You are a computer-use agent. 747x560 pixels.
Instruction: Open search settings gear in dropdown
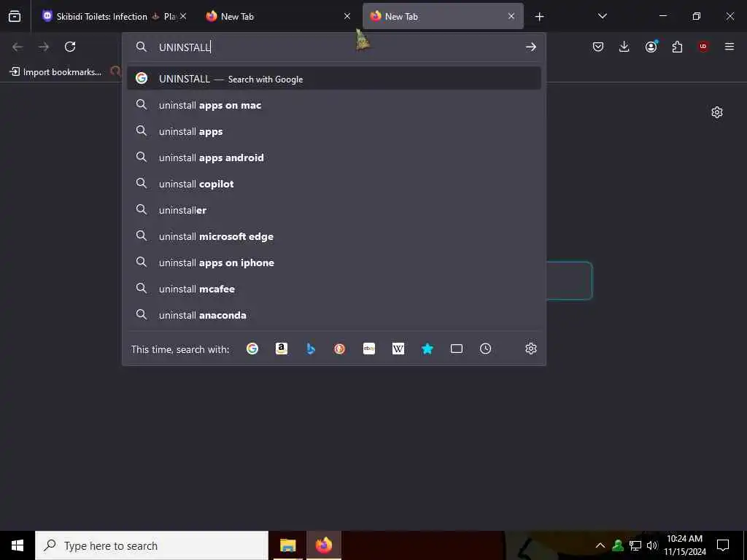[x=531, y=349]
